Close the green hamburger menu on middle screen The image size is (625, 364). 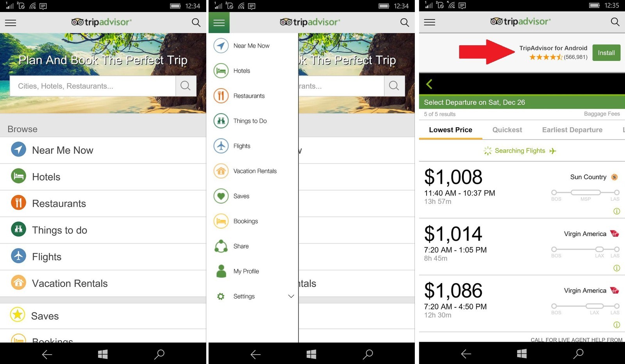[219, 23]
